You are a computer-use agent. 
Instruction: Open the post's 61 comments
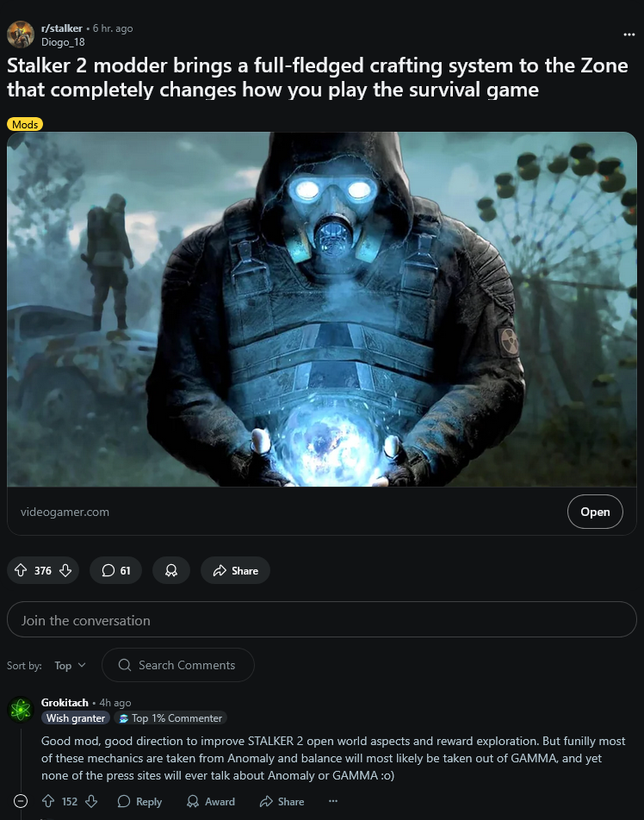[x=115, y=570]
